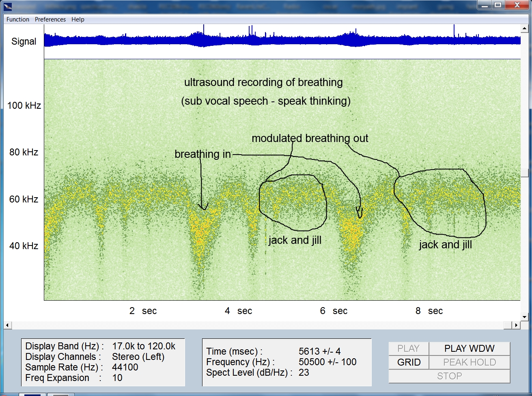Screen dimensions: 532x396
Task: Click the vertical scrollbar down arrow
Action: click(525, 317)
